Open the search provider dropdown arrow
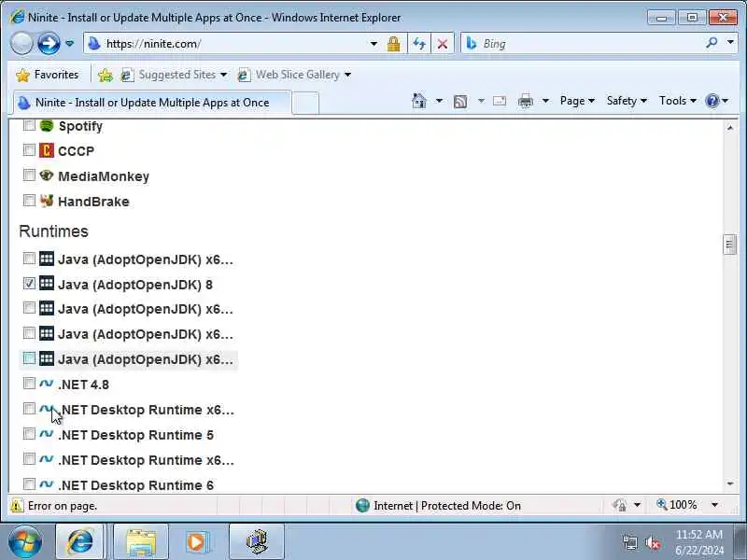 pos(730,42)
